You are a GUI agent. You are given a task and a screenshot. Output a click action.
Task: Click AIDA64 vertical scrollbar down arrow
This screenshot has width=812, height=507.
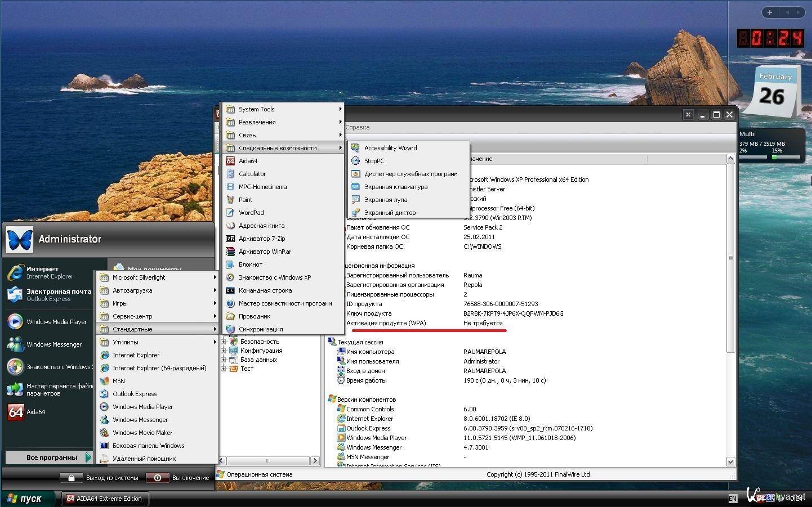click(731, 461)
